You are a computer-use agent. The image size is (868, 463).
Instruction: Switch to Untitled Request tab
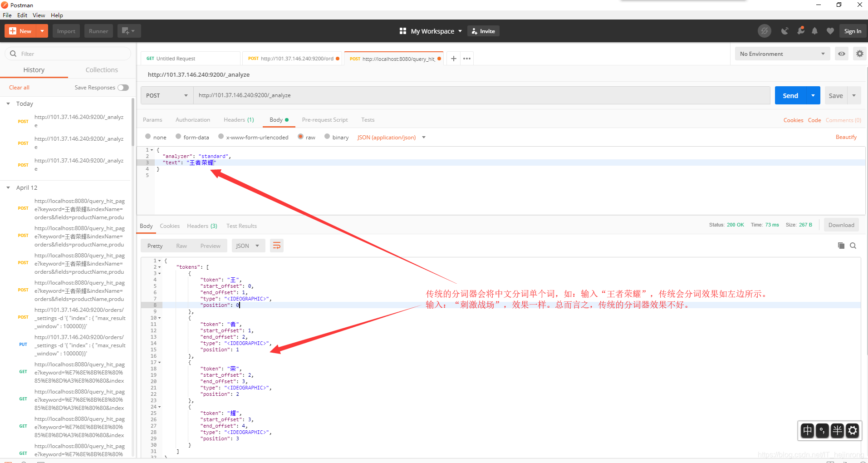click(x=191, y=59)
